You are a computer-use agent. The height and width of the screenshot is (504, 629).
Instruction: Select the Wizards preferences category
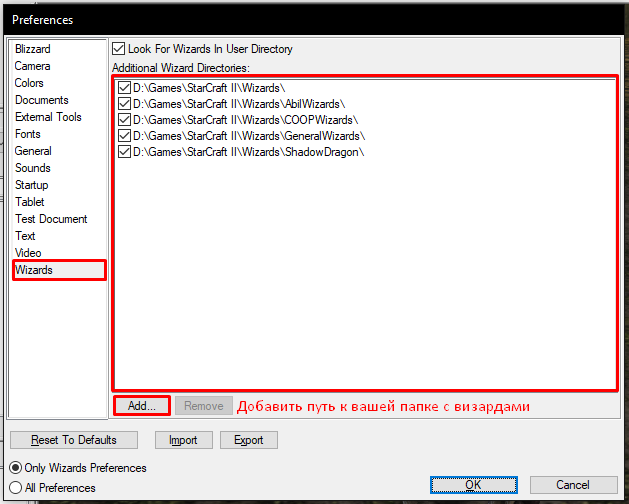point(59,270)
